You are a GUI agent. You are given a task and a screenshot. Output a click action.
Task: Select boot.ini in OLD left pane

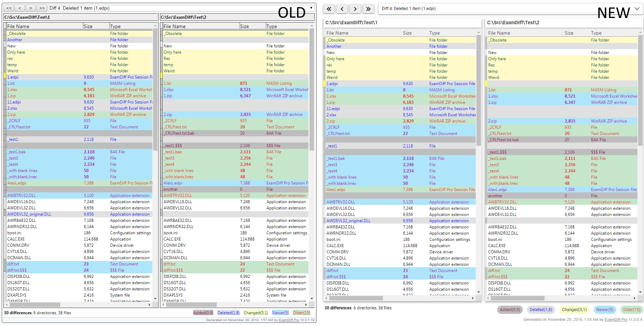pyautogui.click(x=79, y=233)
